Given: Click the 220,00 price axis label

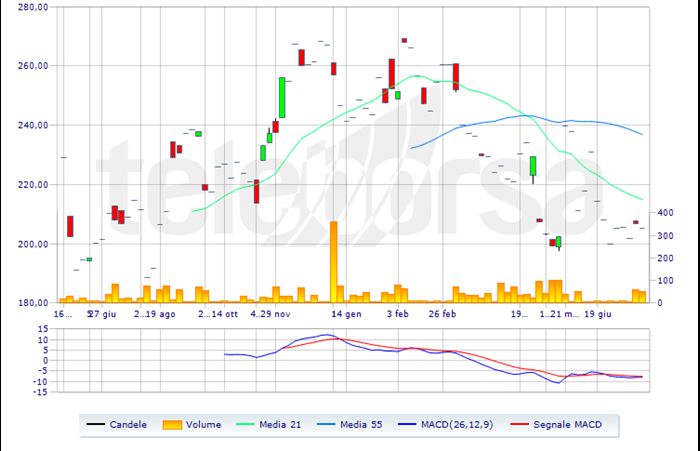Looking at the screenshot, I should tap(33, 184).
